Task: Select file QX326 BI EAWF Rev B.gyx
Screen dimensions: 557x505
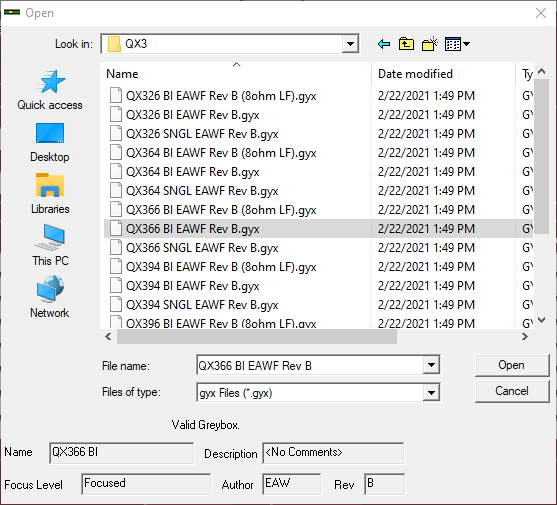Action: tap(193, 115)
